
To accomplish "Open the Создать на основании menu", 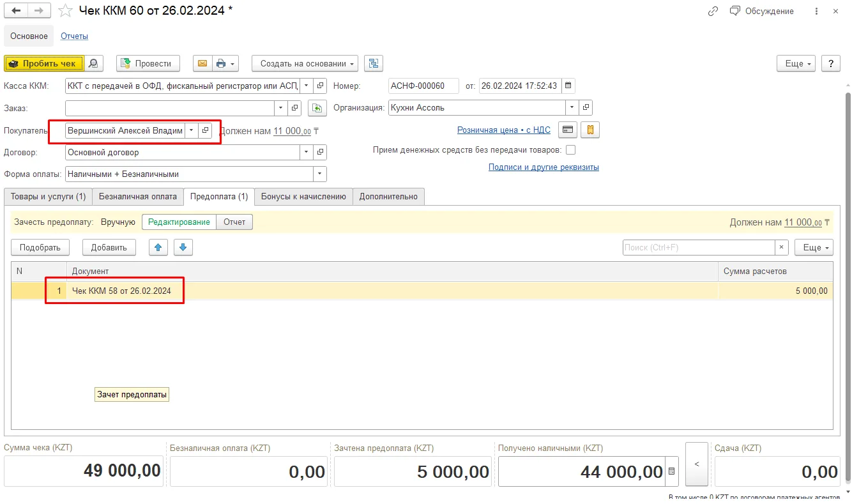I will (305, 63).
